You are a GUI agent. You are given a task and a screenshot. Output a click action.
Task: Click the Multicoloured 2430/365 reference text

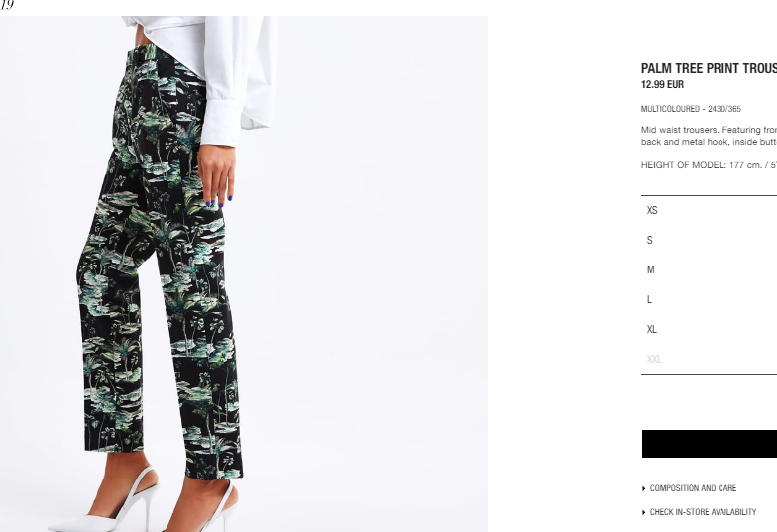point(691,109)
